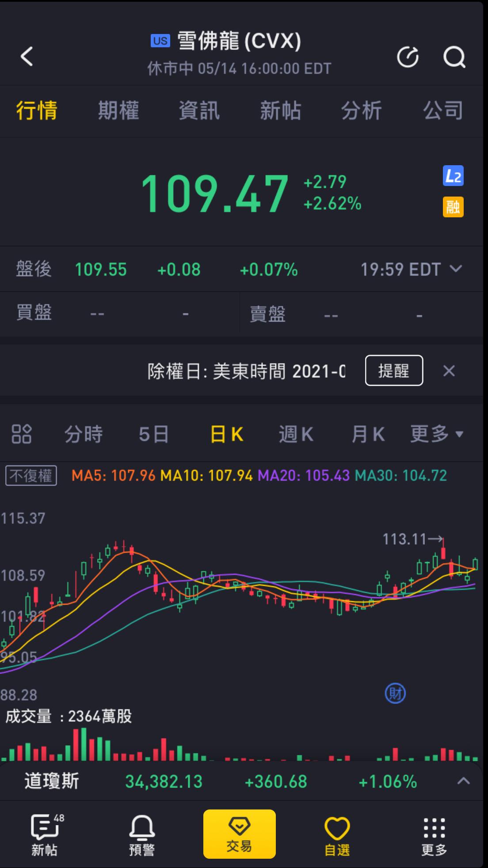Go back using the left arrow
Image resolution: width=488 pixels, height=868 pixels.
[x=27, y=57]
